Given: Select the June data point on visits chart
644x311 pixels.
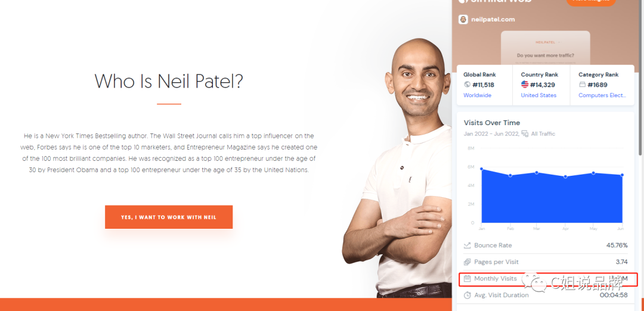Looking at the screenshot, I should tap(622, 175).
